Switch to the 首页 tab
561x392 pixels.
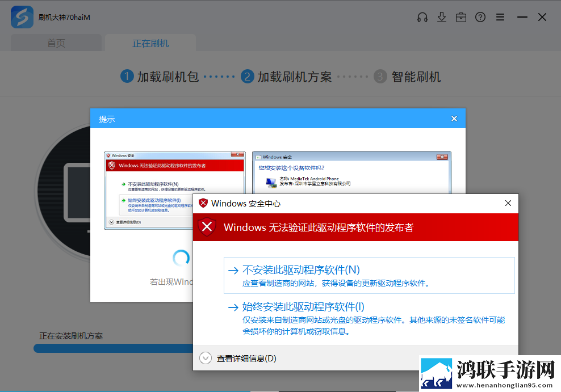click(56, 43)
